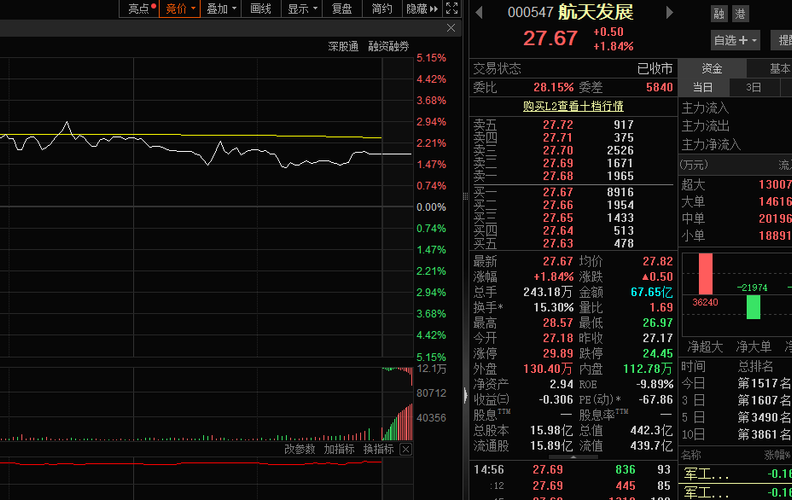Click the 主力净流入 label
Viewport: 792px width, 500px height.
pos(711,145)
